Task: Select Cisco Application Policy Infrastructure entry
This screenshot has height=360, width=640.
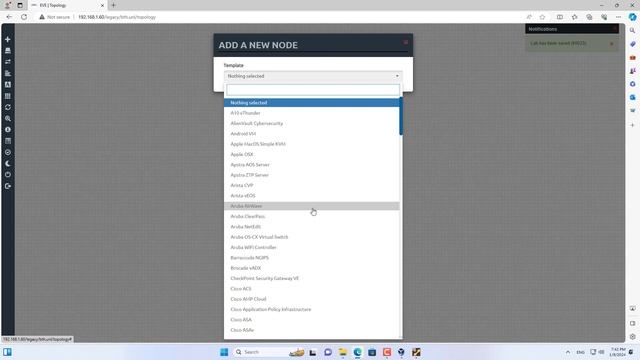Action: click(x=311, y=309)
